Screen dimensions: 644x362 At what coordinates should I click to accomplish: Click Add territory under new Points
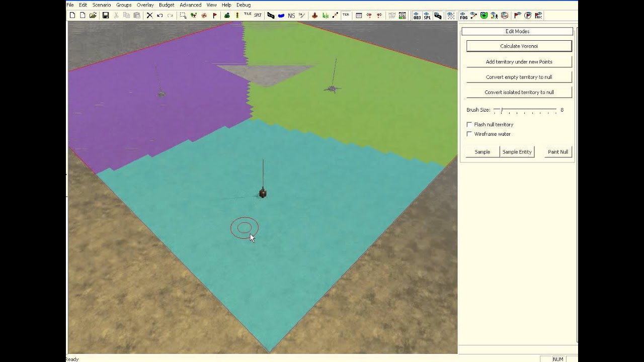click(519, 62)
